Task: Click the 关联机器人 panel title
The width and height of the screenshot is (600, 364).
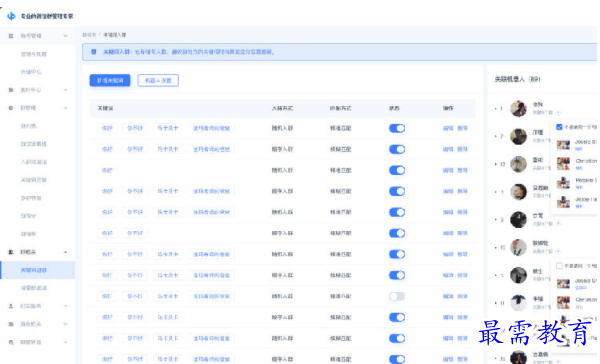Action: (x=517, y=79)
